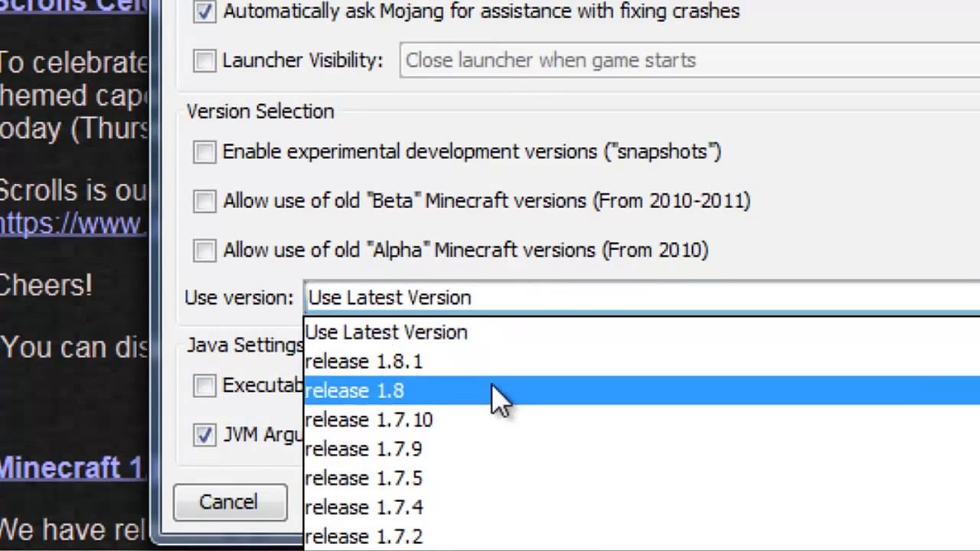This screenshot has height=551, width=980.
Task: Select Use Latest Version from the list
Action: click(x=386, y=332)
